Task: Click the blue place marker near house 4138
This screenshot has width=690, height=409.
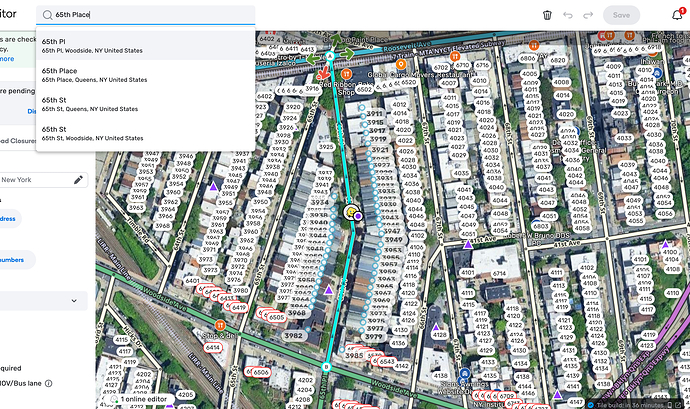Action: point(465,374)
